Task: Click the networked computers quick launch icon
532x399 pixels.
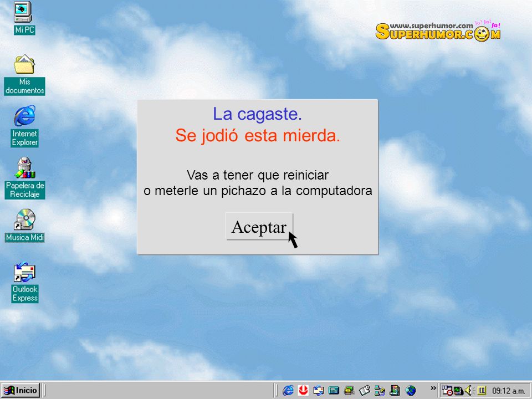Action: [380, 391]
